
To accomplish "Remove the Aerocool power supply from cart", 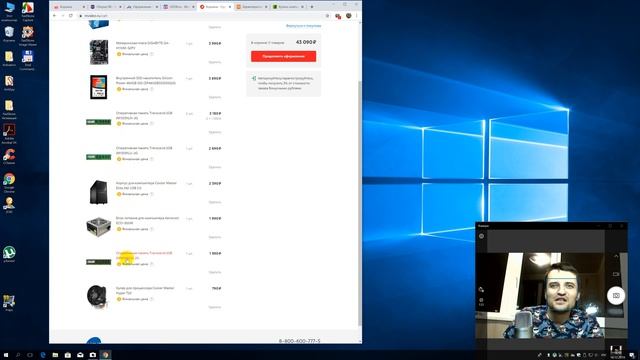I will (215, 237).
